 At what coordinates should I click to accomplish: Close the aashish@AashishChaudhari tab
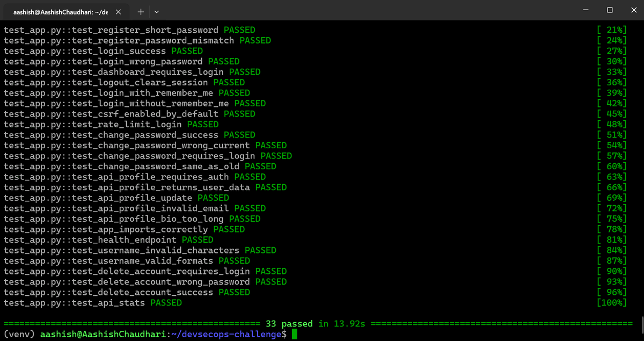pyautogui.click(x=118, y=11)
